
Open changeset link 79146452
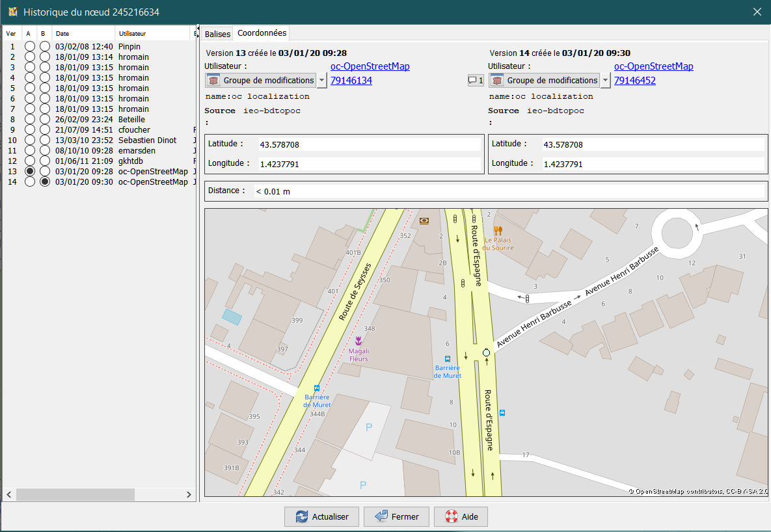pos(634,81)
